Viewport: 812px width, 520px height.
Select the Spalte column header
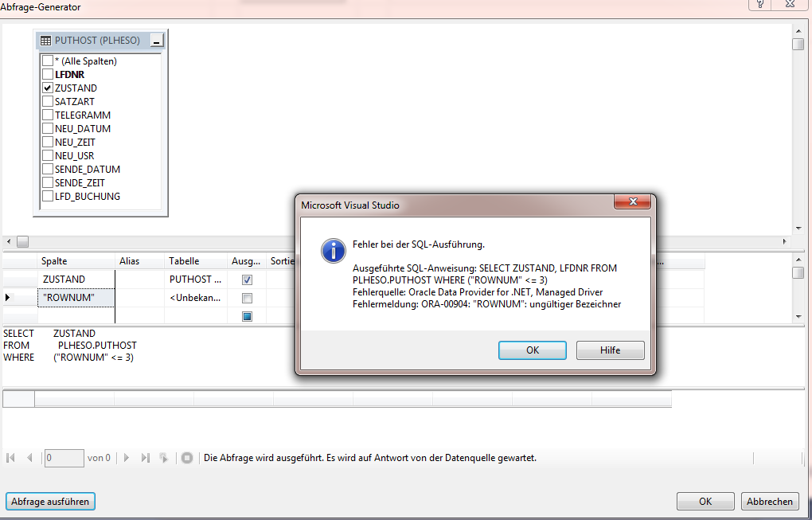pyautogui.click(x=76, y=261)
